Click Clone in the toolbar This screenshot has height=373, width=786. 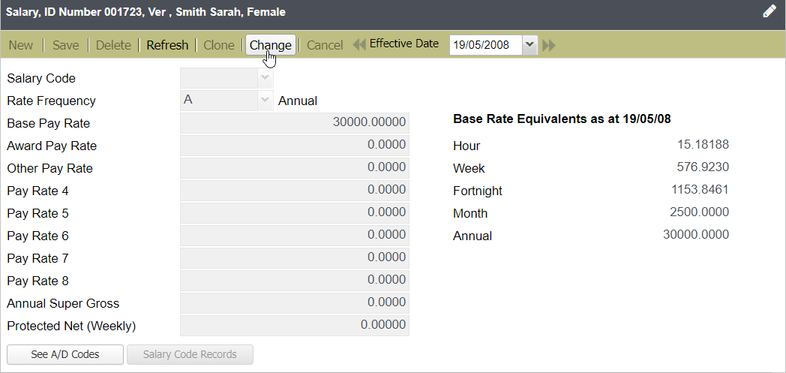[x=219, y=45]
